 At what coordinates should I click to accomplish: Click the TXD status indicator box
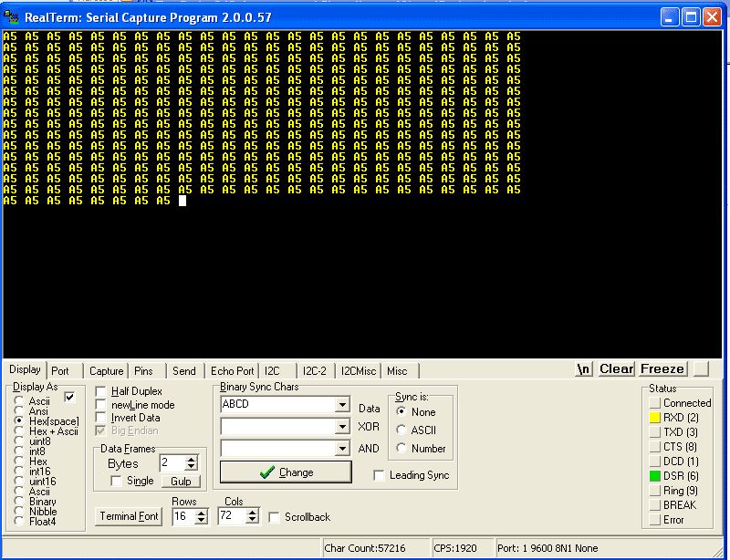point(654,431)
